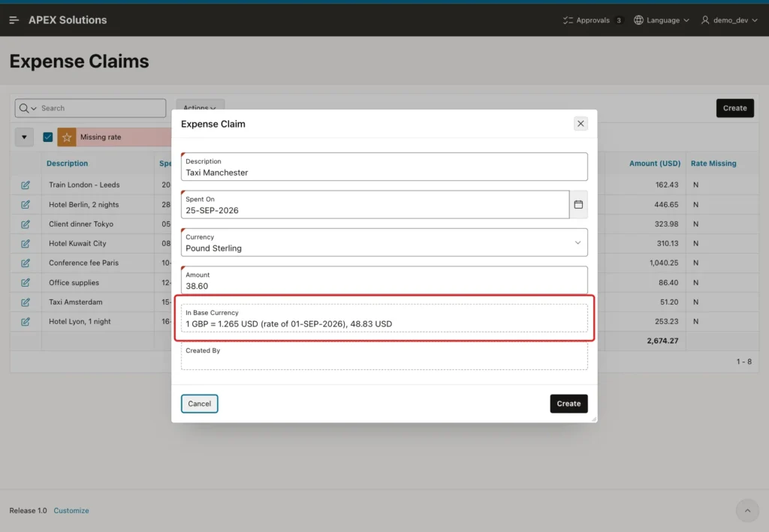Edit the Taxi Amsterdam row
Image resolution: width=769 pixels, height=532 pixels.
tap(26, 302)
